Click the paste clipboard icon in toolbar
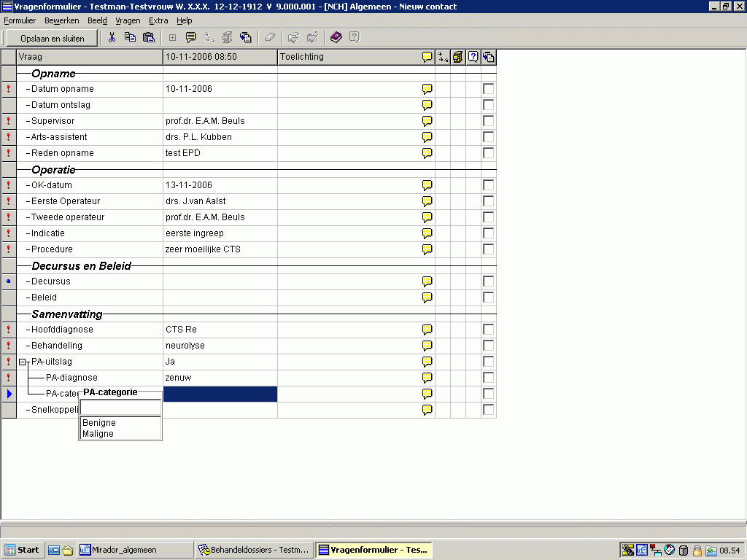This screenshot has width=747, height=560. tap(149, 38)
